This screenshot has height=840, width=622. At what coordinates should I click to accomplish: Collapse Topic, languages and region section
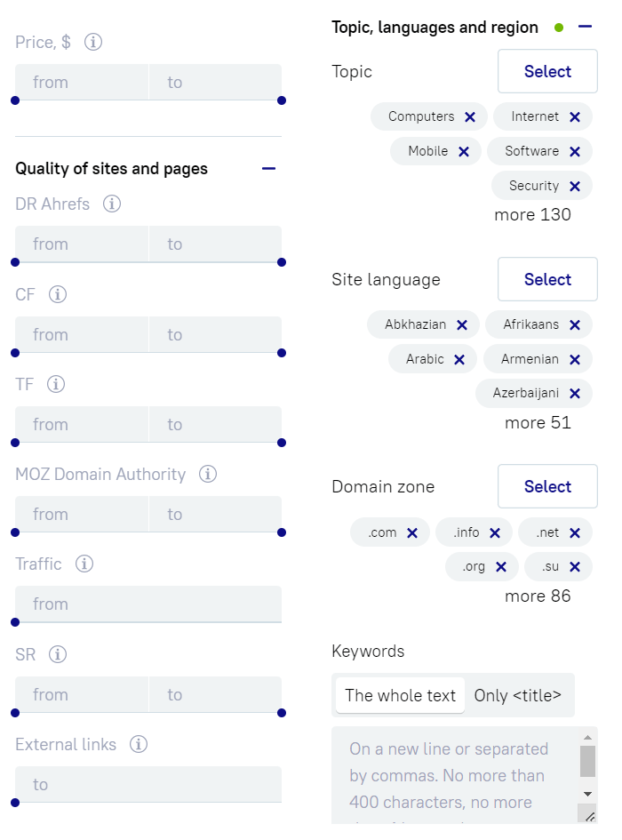tap(585, 27)
